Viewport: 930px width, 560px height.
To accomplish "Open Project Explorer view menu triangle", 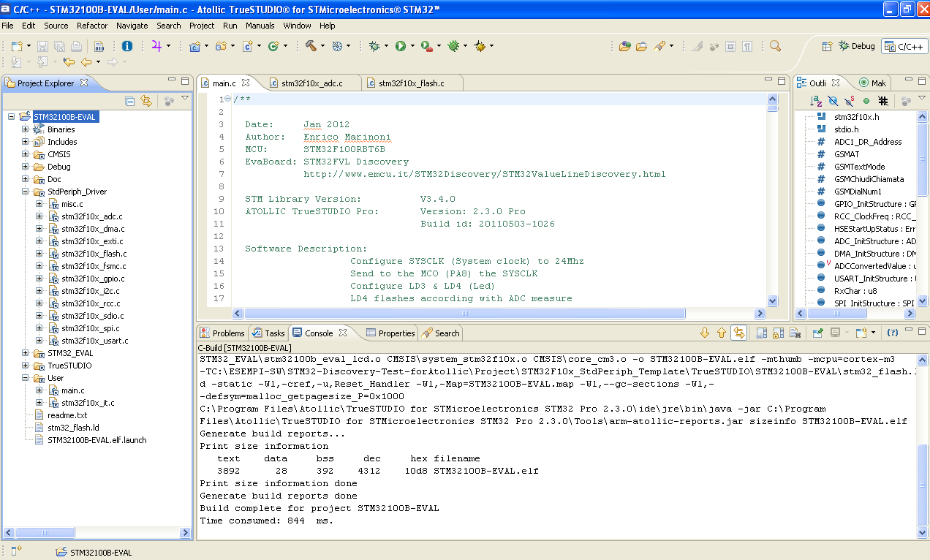I will tap(185, 99).
